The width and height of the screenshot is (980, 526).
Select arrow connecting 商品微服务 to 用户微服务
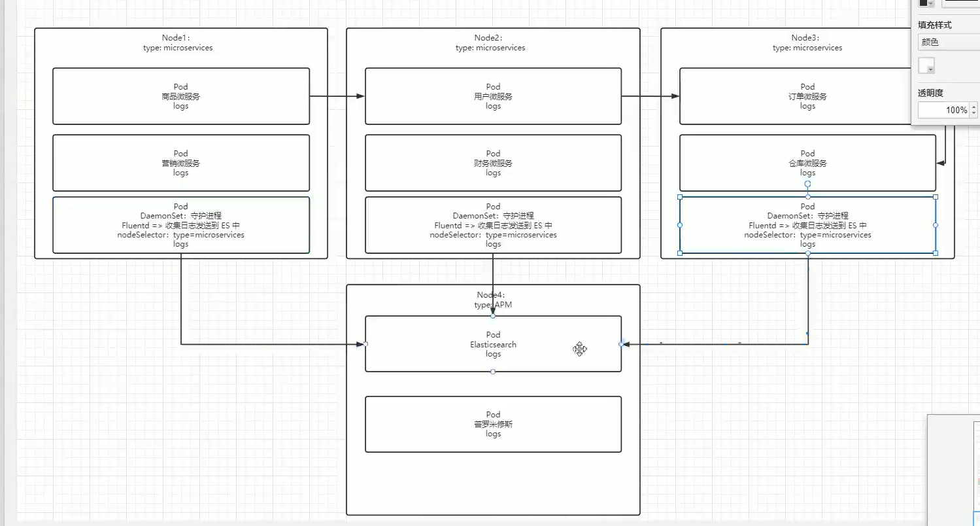(336, 96)
